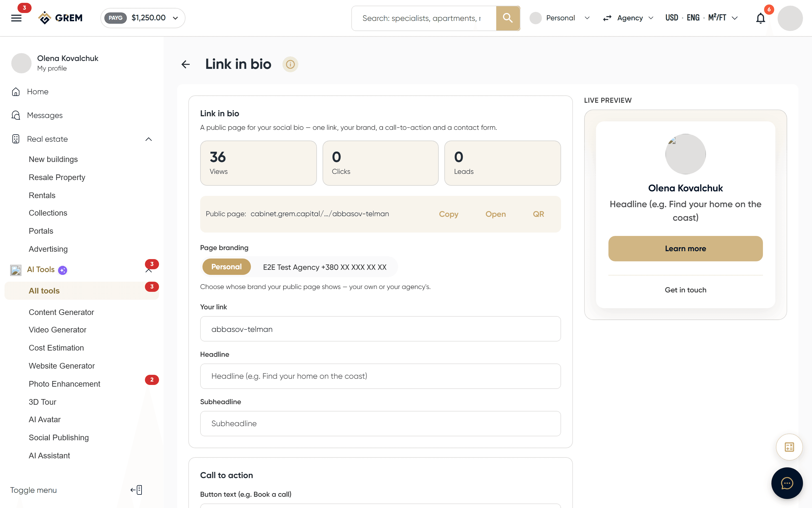Click the Home house icon
This screenshot has height=508, width=812.
[16, 92]
